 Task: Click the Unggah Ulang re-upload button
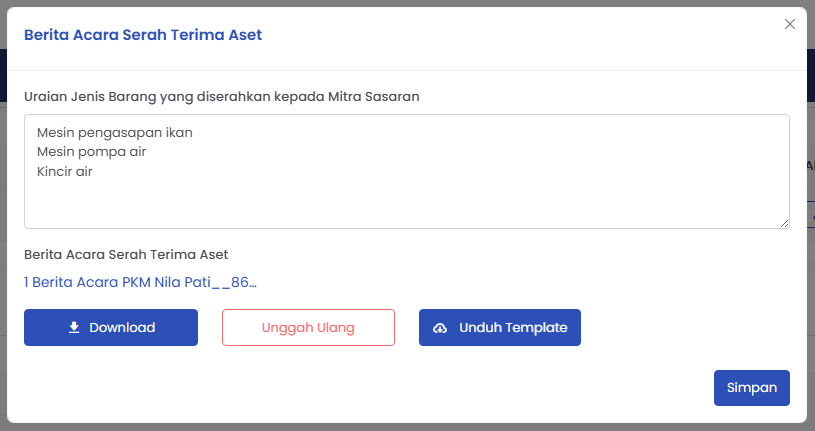pyautogui.click(x=308, y=327)
